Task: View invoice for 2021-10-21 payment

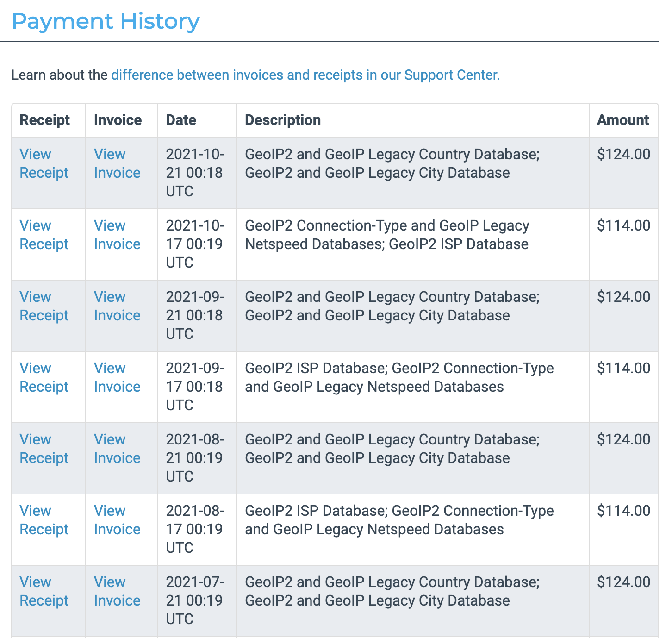Action: pos(117,163)
